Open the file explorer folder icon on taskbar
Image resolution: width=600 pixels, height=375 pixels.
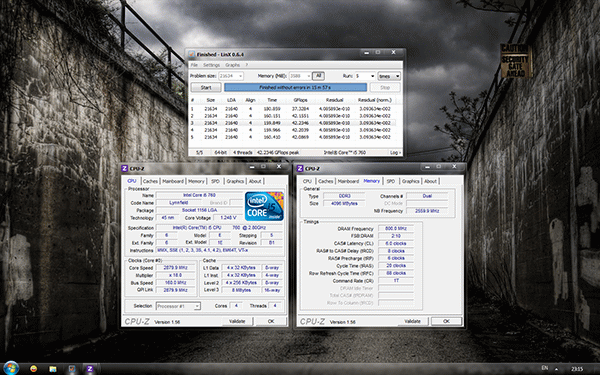click(x=53, y=369)
